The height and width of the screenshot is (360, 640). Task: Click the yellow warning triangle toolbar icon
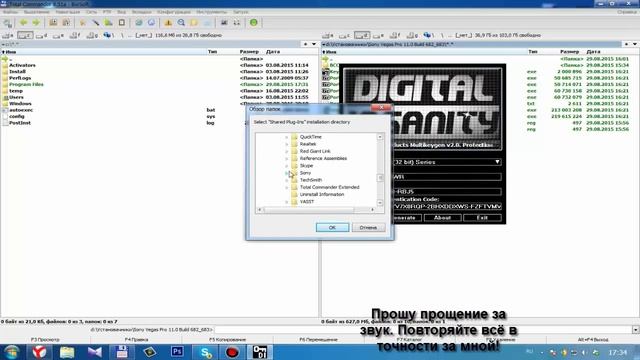(x=168, y=22)
